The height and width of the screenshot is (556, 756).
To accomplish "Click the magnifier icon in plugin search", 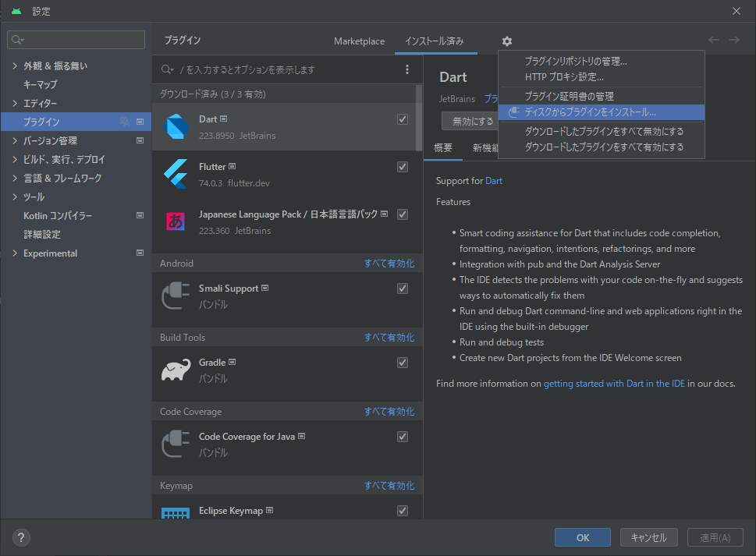I will click(x=167, y=69).
